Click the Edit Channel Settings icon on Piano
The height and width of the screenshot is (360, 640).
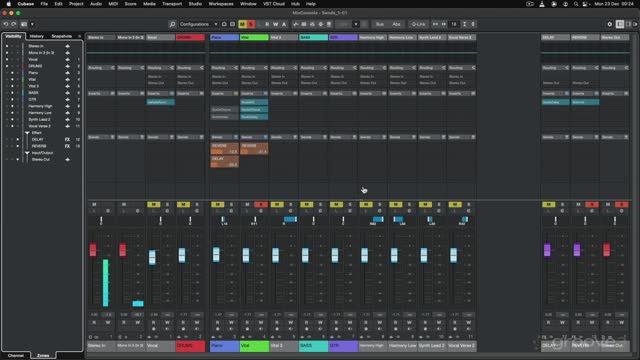231,211
